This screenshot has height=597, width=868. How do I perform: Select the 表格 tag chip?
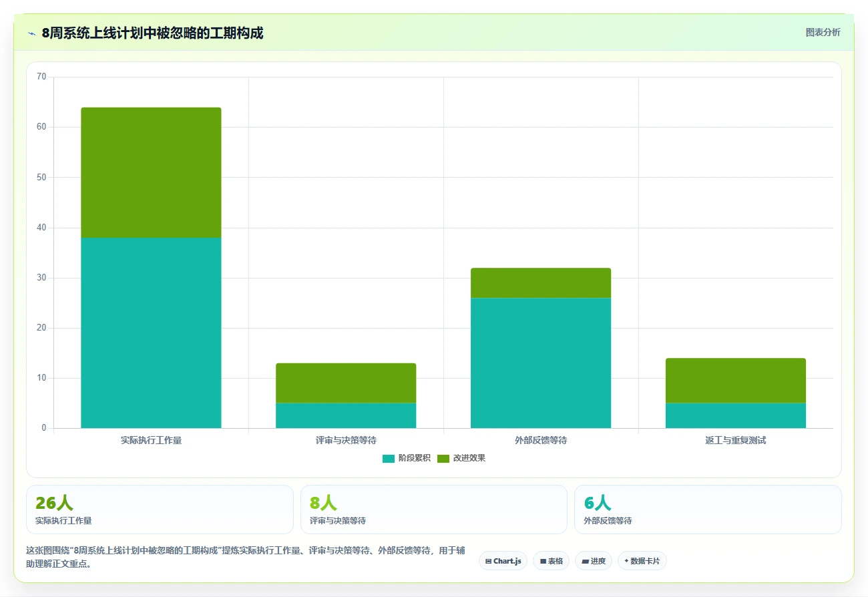pos(551,561)
